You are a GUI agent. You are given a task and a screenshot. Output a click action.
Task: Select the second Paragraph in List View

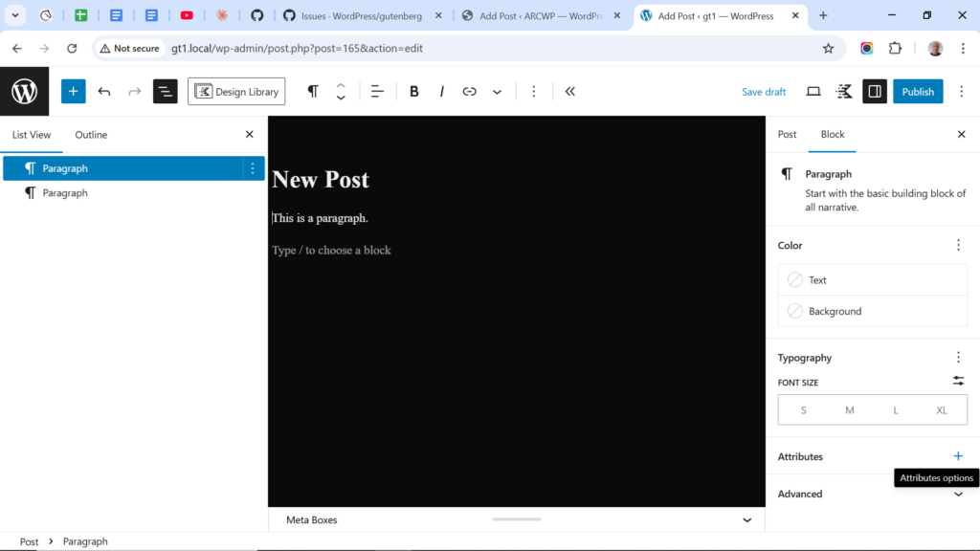(x=65, y=193)
